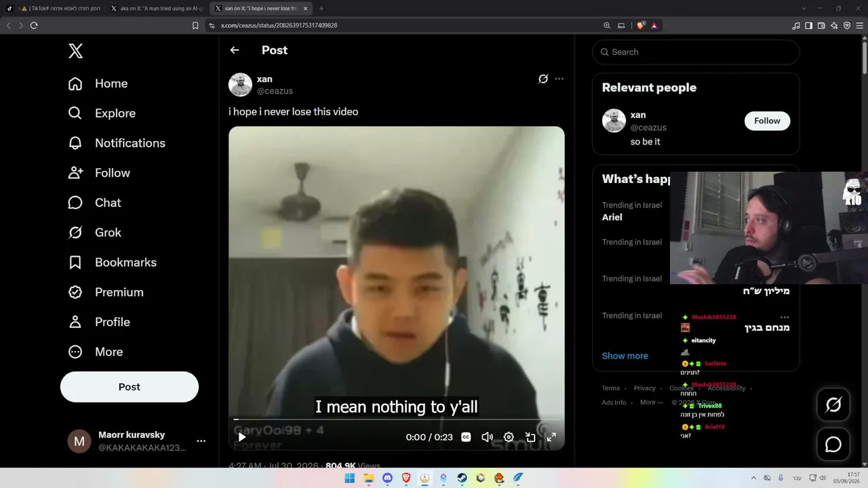Click Show more under trends
868x488 pixels.
coord(625,356)
